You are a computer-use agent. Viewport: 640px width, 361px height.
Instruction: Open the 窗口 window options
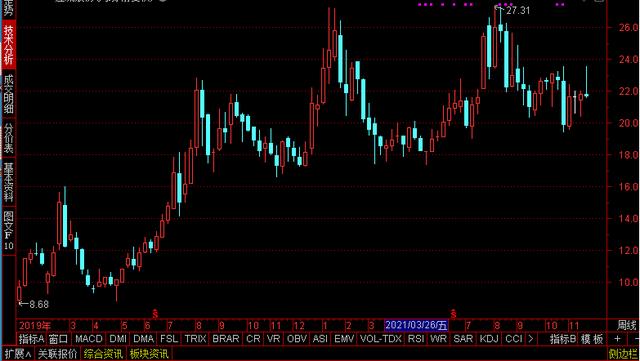coord(58,339)
